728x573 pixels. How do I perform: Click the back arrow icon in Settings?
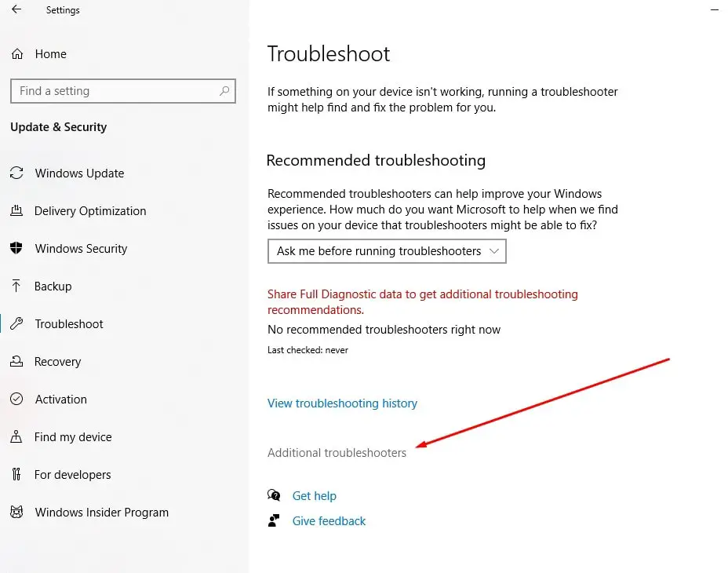(16, 10)
